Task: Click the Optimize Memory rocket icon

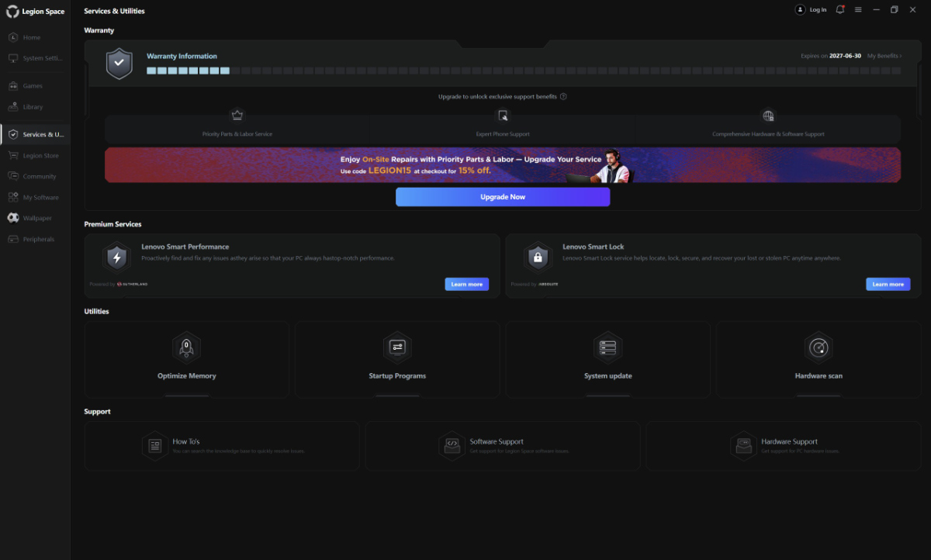Action: [x=186, y=347]
